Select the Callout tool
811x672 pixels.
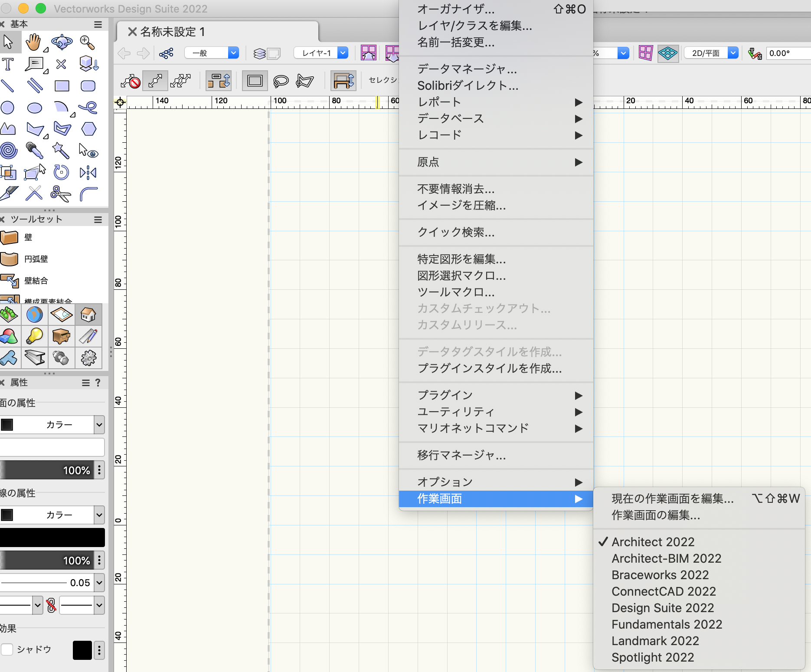point(35,64)
